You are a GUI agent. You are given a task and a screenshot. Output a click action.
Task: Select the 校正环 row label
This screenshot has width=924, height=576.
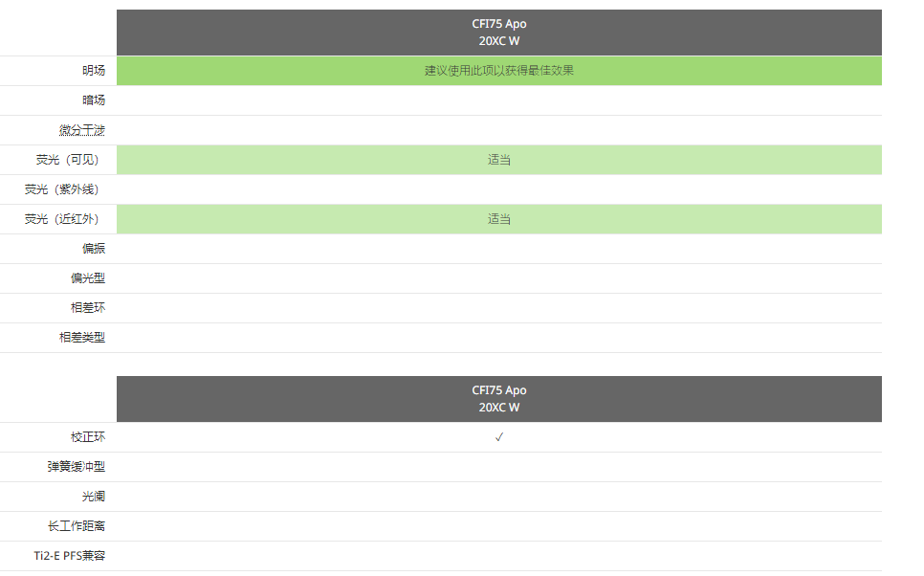point(88,437)
